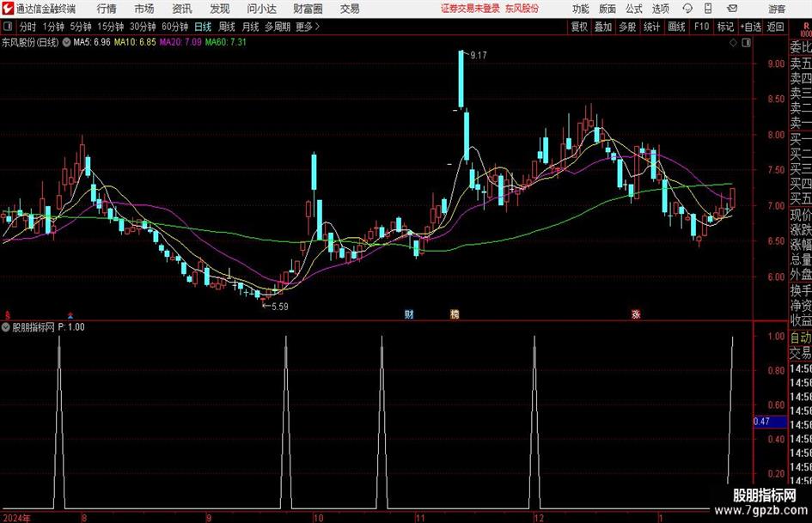The image size is (812, 523).
Task: Click the 股朋指标网 P: 1.00 indicator title
Action: point(48,327)
